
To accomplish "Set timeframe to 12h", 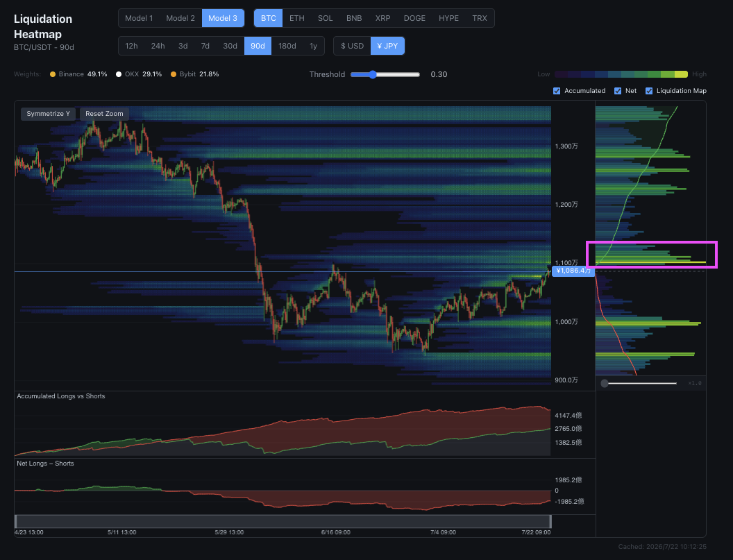I will coord(131,46).
